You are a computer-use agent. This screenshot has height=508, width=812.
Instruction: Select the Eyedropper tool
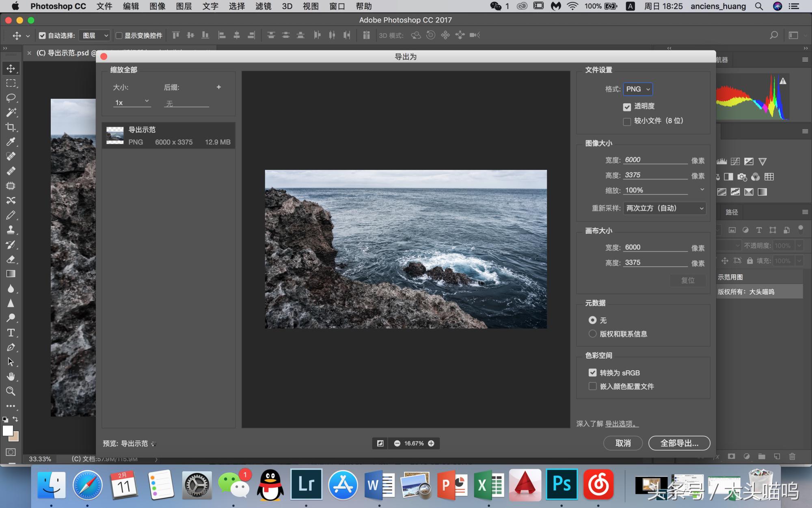pyautogui.click(x=11, y=142)
